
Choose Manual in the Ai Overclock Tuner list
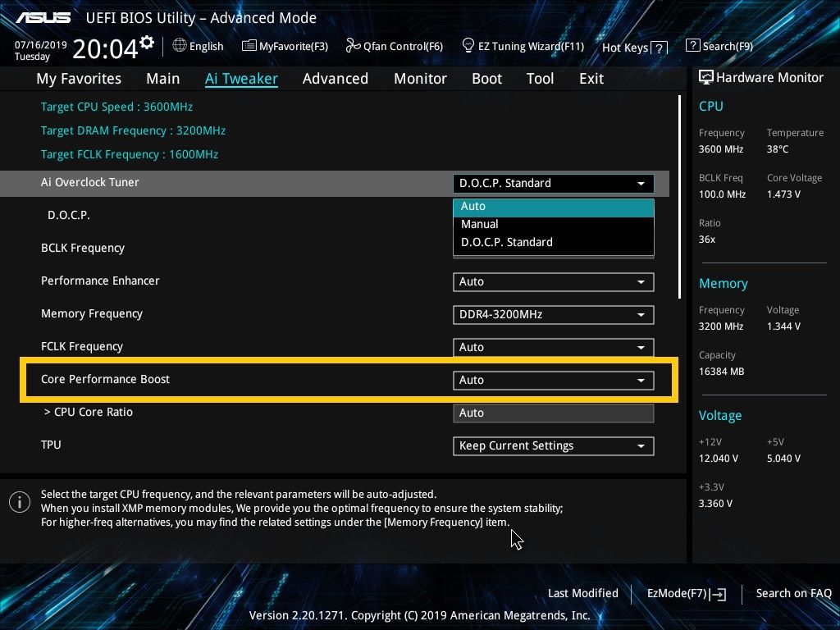click(554, 225)
